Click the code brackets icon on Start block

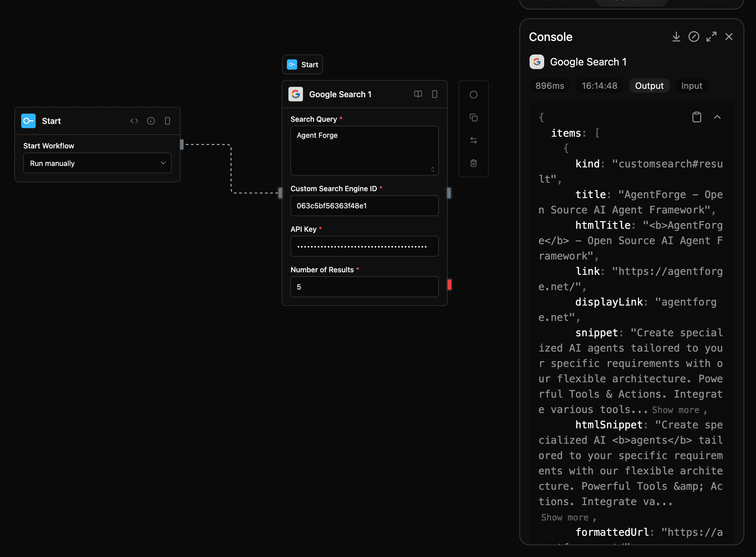134,121
